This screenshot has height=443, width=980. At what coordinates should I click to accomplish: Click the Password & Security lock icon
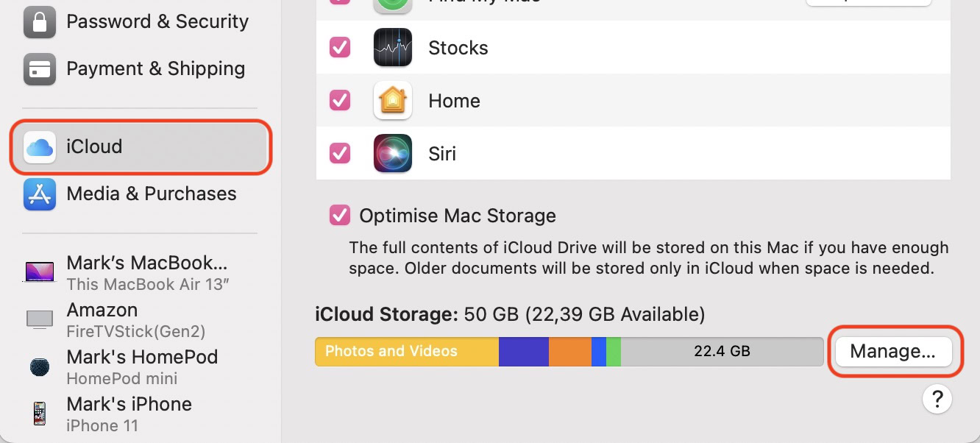(40, 22)
